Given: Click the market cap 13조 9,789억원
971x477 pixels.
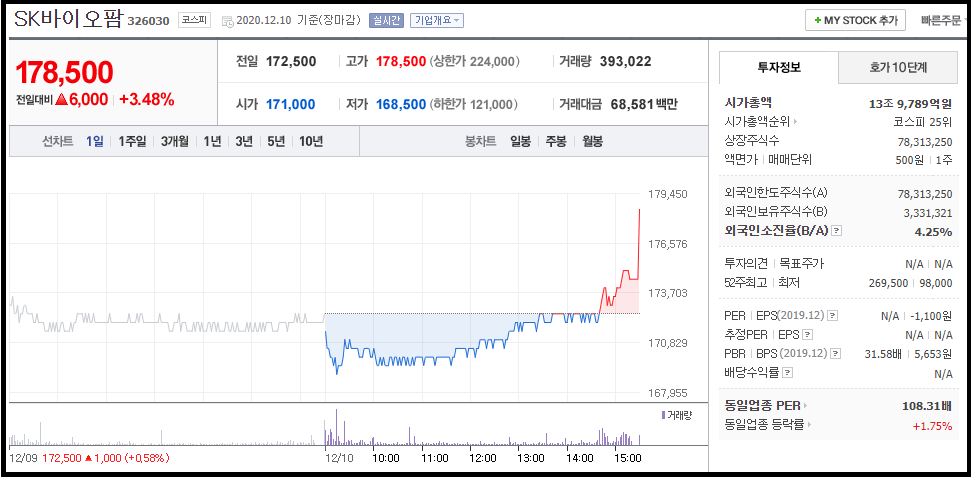Looking at the screenshot, I should click(x=910, y=103).
